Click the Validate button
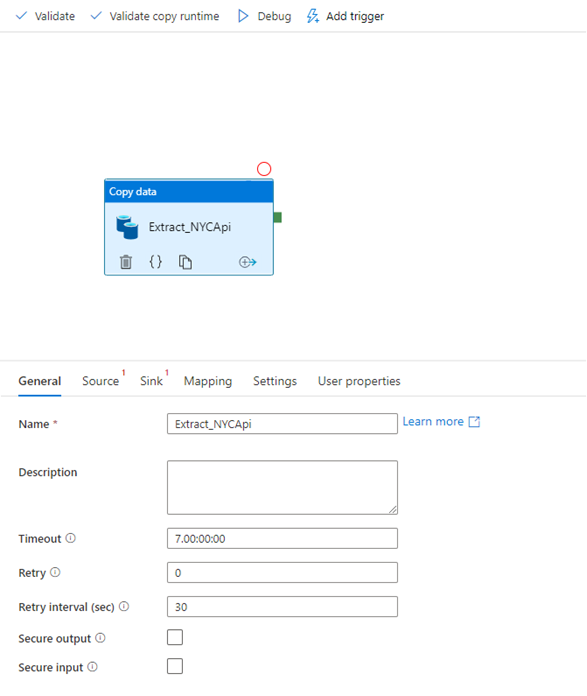Screen dimensions: 587x696 coord(45,16)
